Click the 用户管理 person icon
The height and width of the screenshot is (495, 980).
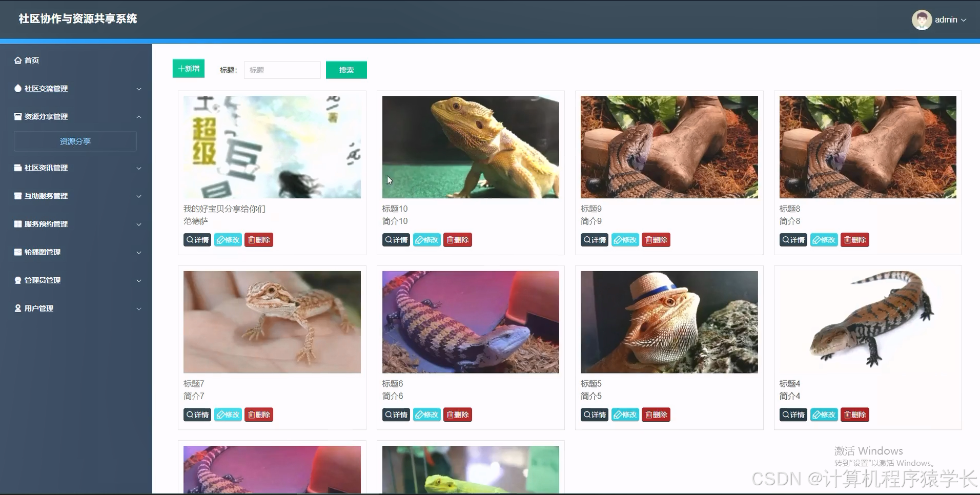(18, 309)
